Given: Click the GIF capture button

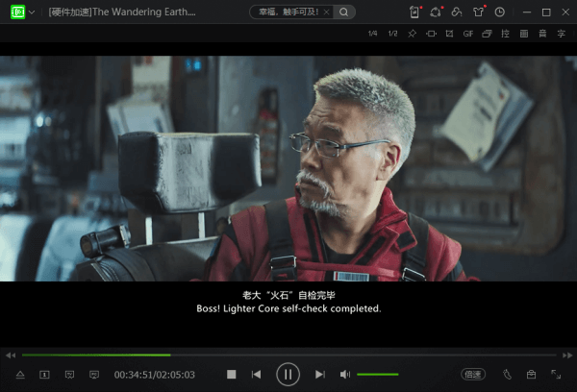Looking at the screenshot, I should coord(468,34).
